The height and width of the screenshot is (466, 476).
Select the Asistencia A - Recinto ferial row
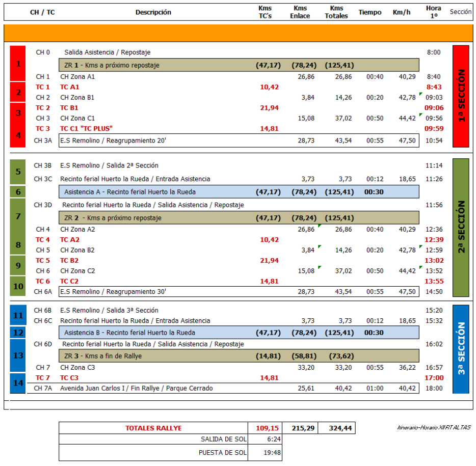(239, 192)
